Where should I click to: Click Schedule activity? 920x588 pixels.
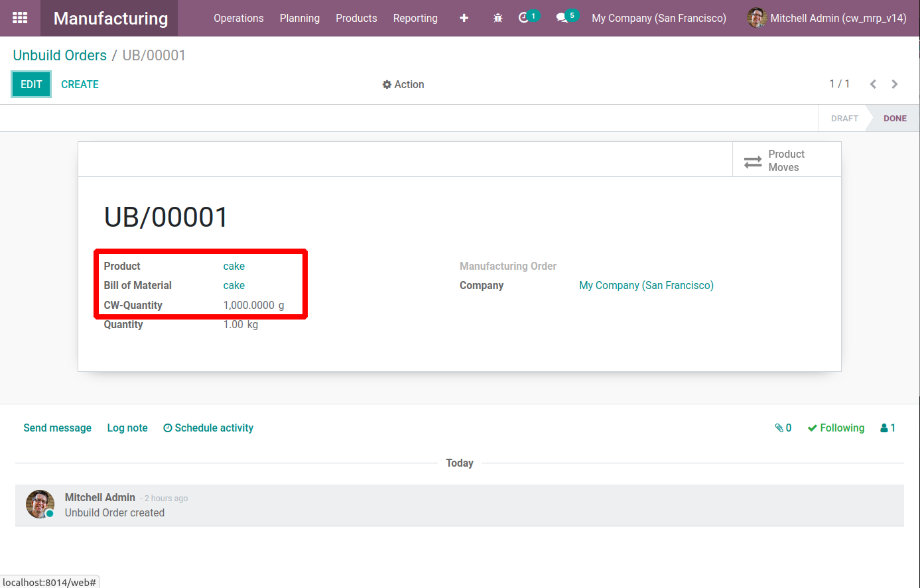tap(208, 428)
